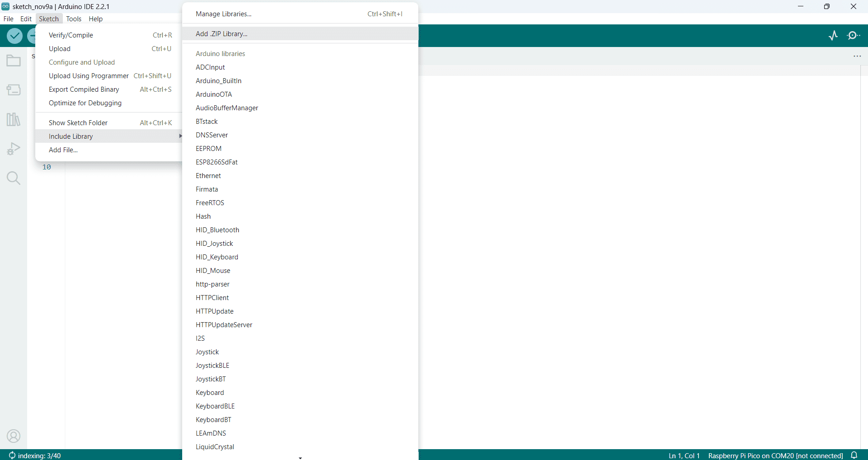
Task: Choose Manage Libraries from the submenu
Action: 224,14
